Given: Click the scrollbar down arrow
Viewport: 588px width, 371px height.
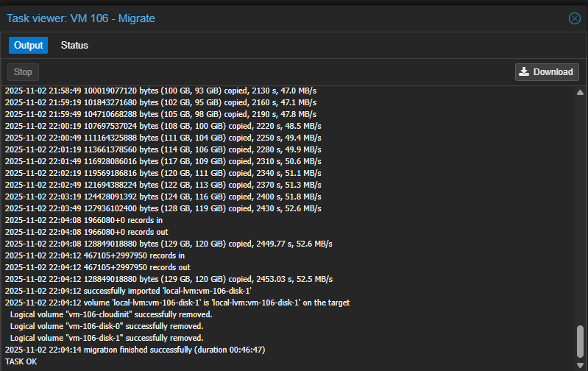Looking at the screenshot, I should pos(580,364).
